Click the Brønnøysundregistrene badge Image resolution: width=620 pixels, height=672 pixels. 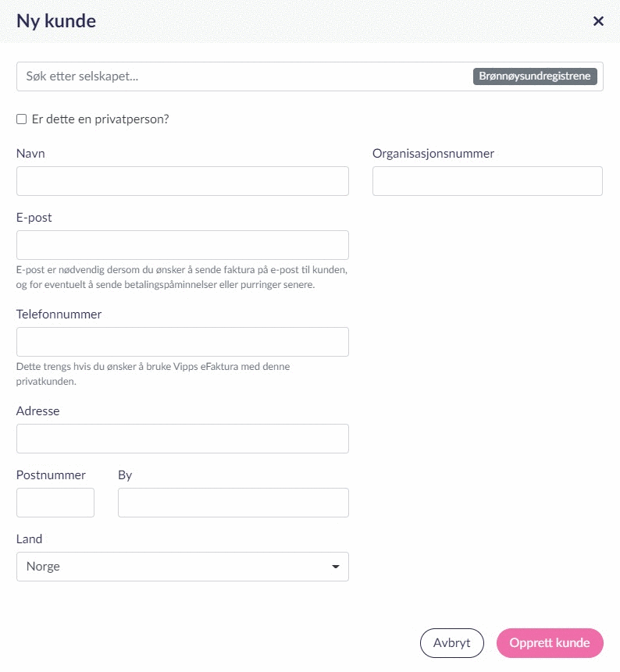point(535,76)
